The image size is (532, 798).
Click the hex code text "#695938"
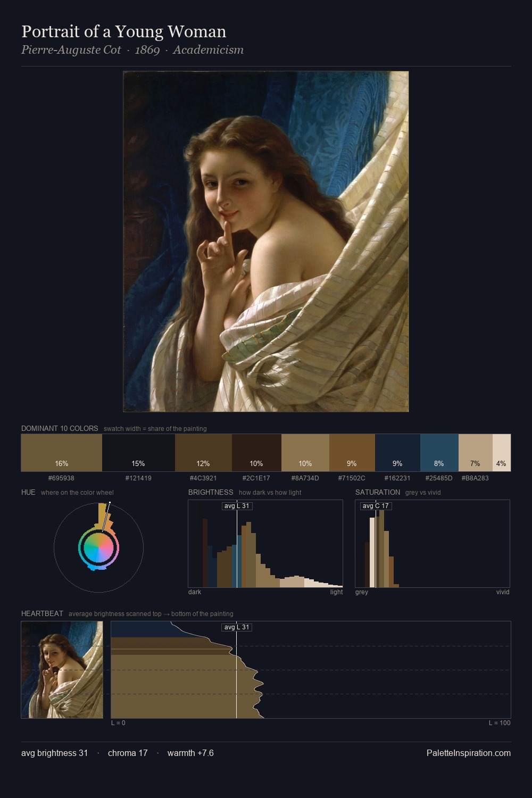[x=61, y=478]
